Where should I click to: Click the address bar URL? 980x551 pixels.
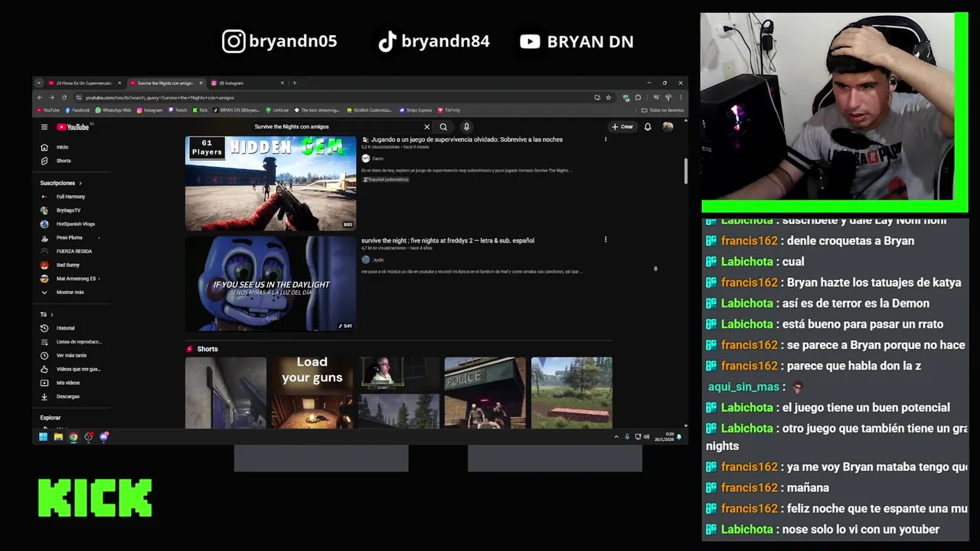coord(160,98)
